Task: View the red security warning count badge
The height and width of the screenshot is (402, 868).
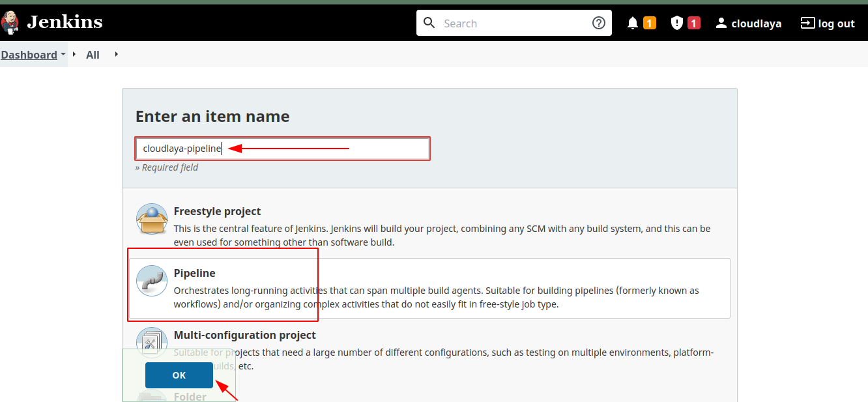Action: point(694,23)
